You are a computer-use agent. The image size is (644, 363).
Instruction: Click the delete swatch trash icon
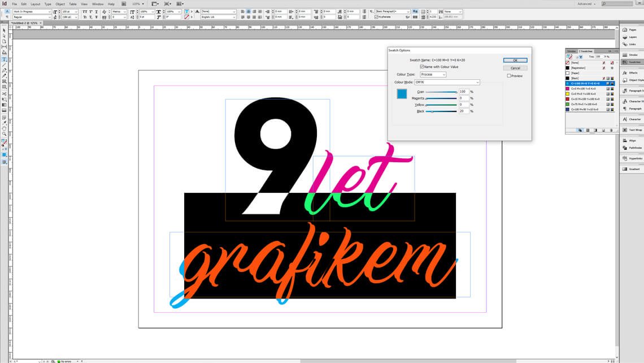[x=611, y=130]
